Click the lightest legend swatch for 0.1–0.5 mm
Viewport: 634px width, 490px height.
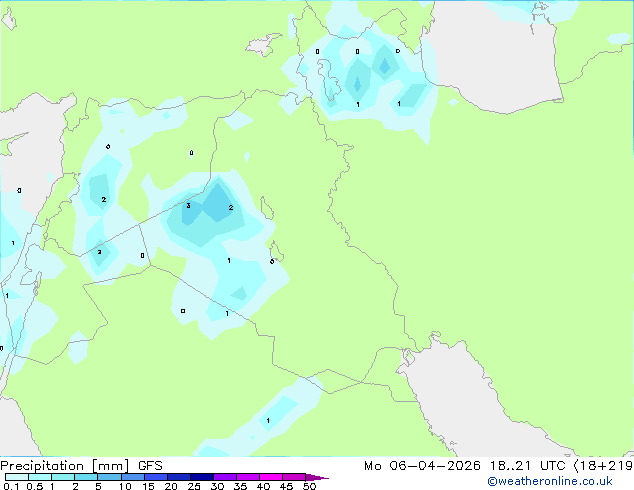pos(17,477)
